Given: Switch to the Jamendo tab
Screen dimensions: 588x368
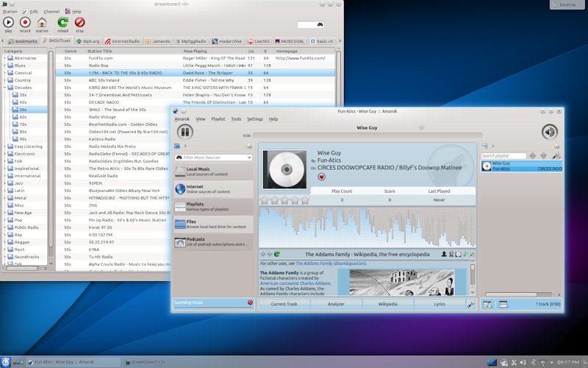Looking at the screenshot, I should point(158,41).
